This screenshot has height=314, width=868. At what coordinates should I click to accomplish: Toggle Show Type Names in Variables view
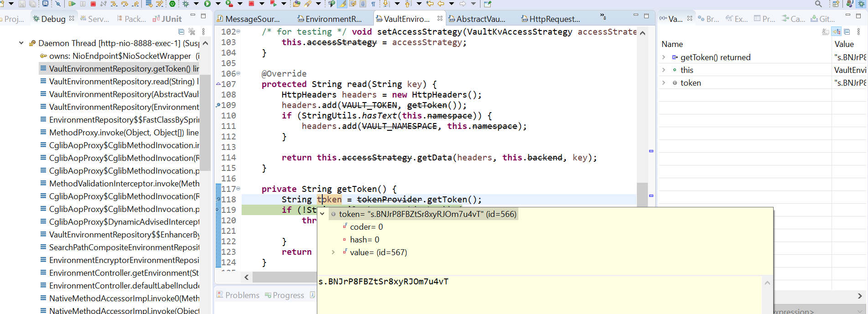[826, 31]
